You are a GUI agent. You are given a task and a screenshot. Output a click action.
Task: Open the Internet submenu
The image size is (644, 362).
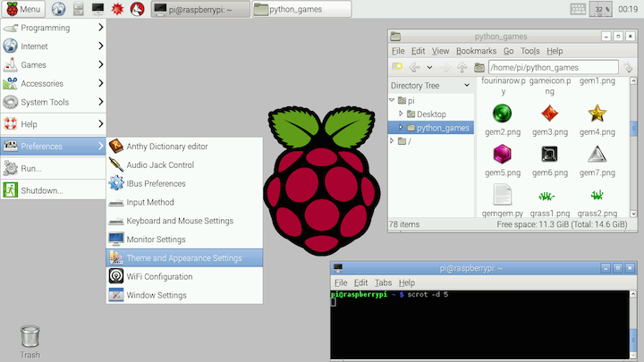[x=54, y=46]
